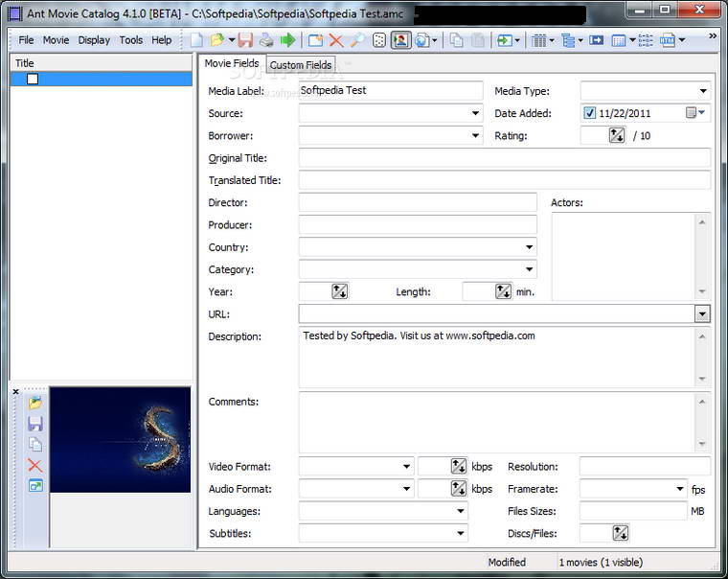Image resolution: width=728 pixels, height=579 pixels.
Task: Click the Media Label text field
Action: pyautogui.click(x=391, y=91)
